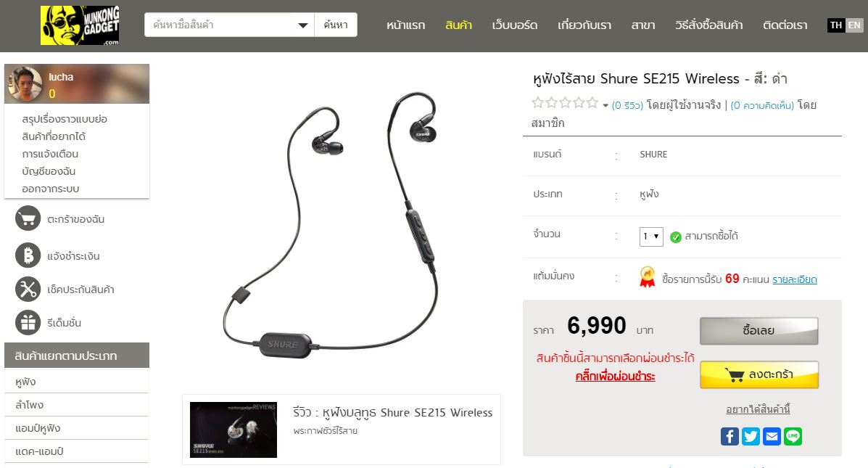The height and width of the screenshot is (468, 868).
Task: Switch language to TH
Action: (836, 25)
